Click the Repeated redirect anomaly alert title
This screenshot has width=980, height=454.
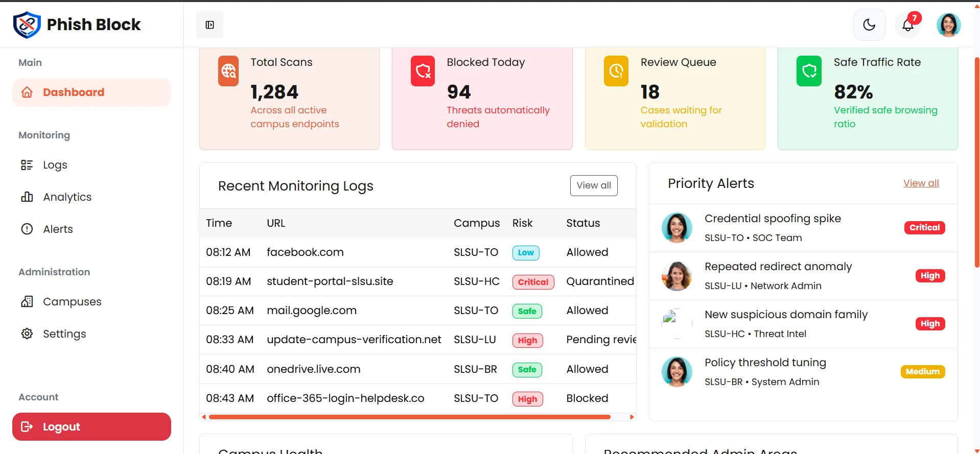(x=778, y=267)
